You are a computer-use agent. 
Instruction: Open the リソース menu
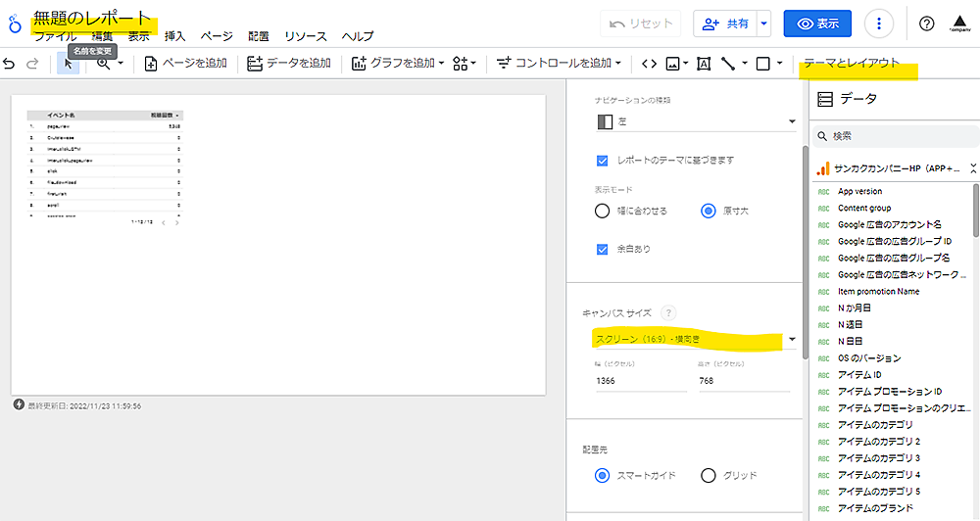[306, 36]
